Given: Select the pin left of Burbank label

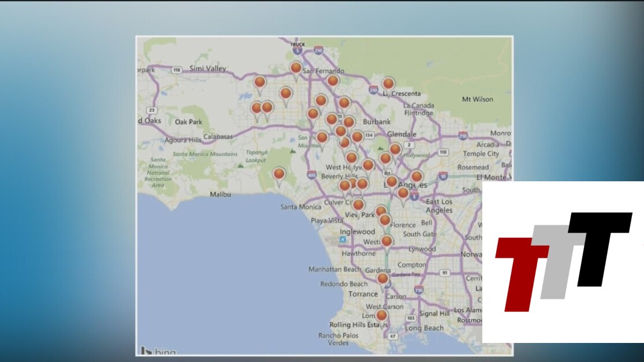Looking at the screenshot, I should [349, 122].
